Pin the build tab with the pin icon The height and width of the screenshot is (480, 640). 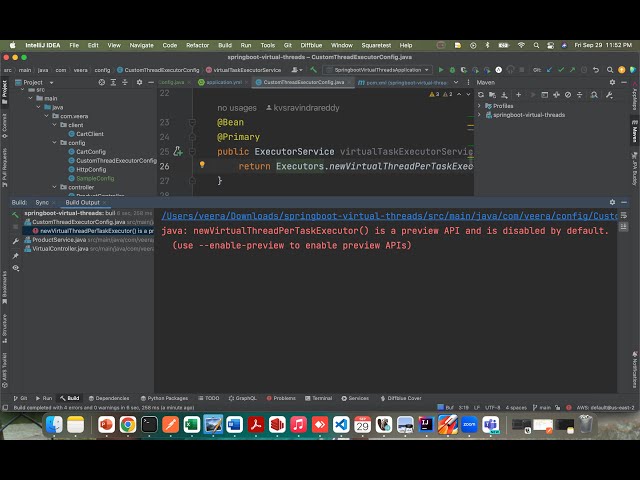[x=16, y=256]
